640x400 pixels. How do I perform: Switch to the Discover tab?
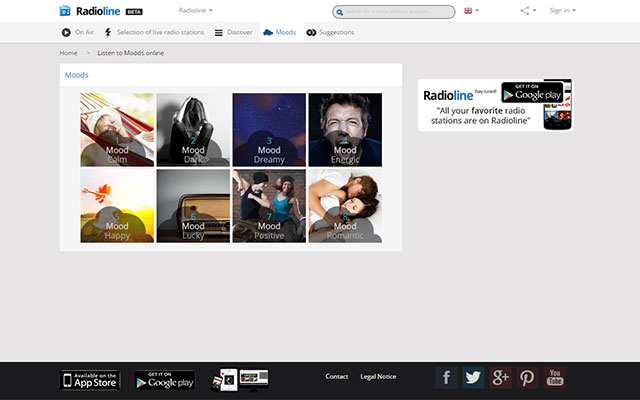(233, 32)
